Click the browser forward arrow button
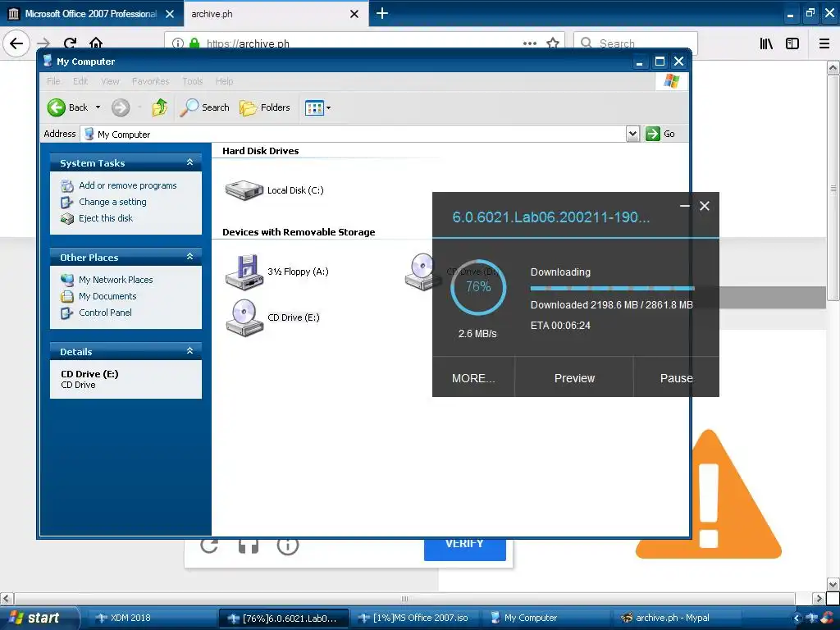 pos(44,43)
